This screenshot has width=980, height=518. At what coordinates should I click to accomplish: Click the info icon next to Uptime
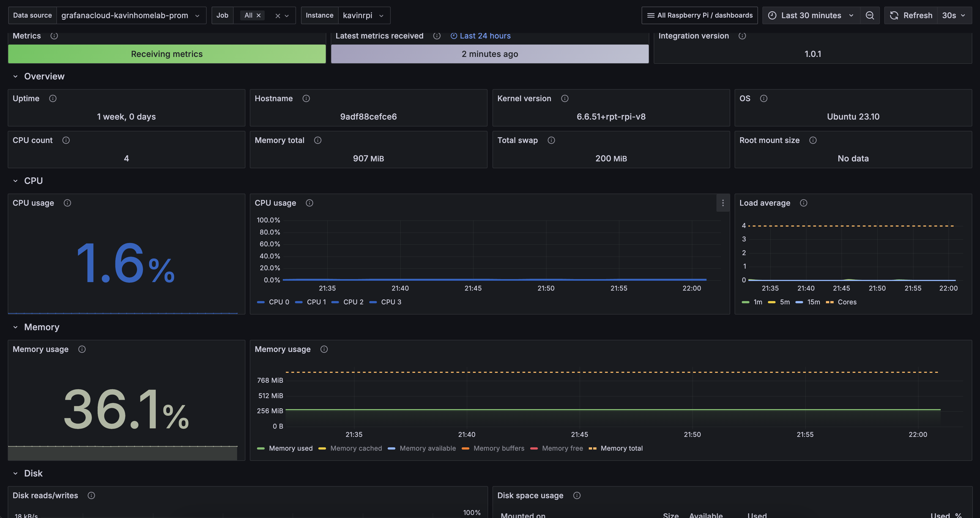53,98
